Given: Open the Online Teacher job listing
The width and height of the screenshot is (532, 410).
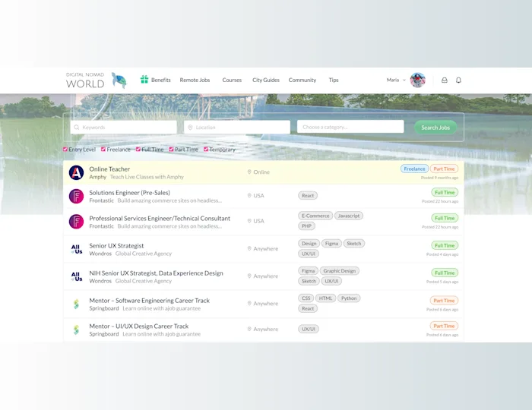Looking at the screenshot, I should click(x=109, y=169).
